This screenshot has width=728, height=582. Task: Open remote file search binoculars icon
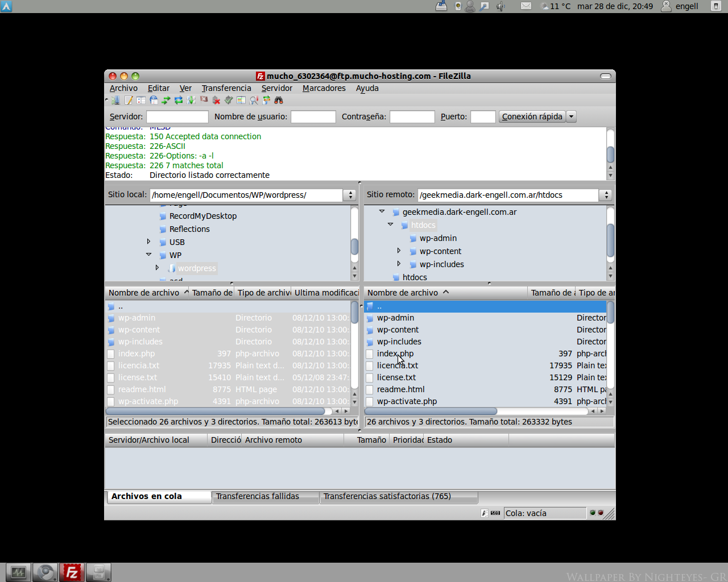pyautogui.click(x=279, y=100)
